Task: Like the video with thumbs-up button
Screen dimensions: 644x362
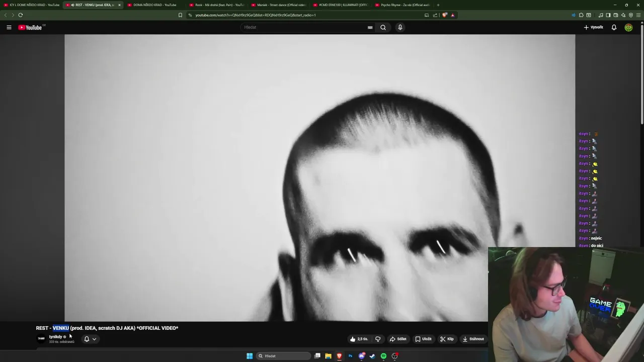Action: coord(359,339)
